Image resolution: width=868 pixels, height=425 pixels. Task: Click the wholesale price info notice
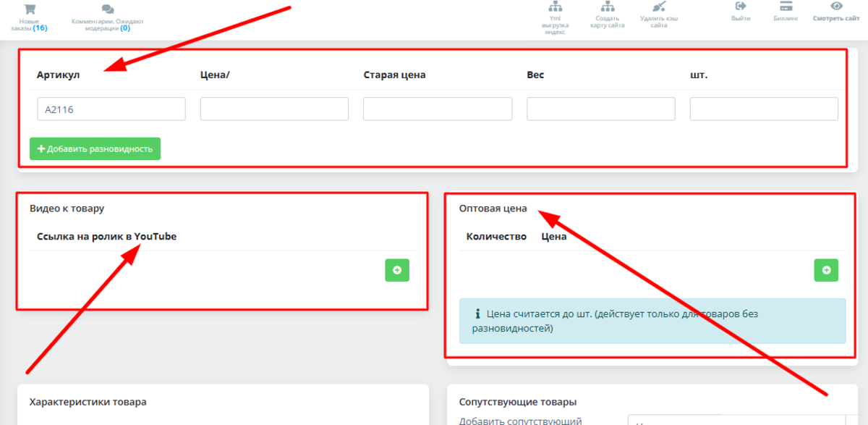[652, 321]
